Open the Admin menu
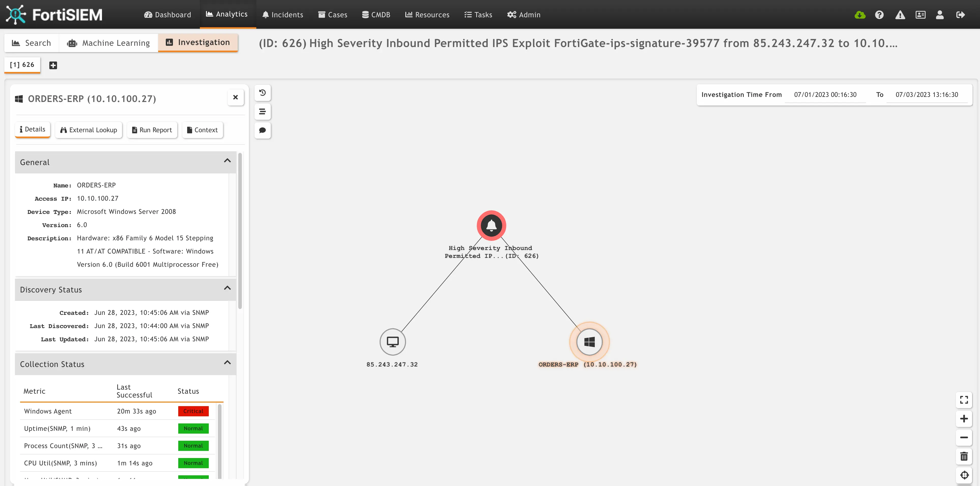The height and width of the screenshot is (486, 980). [x=524, y=14]
